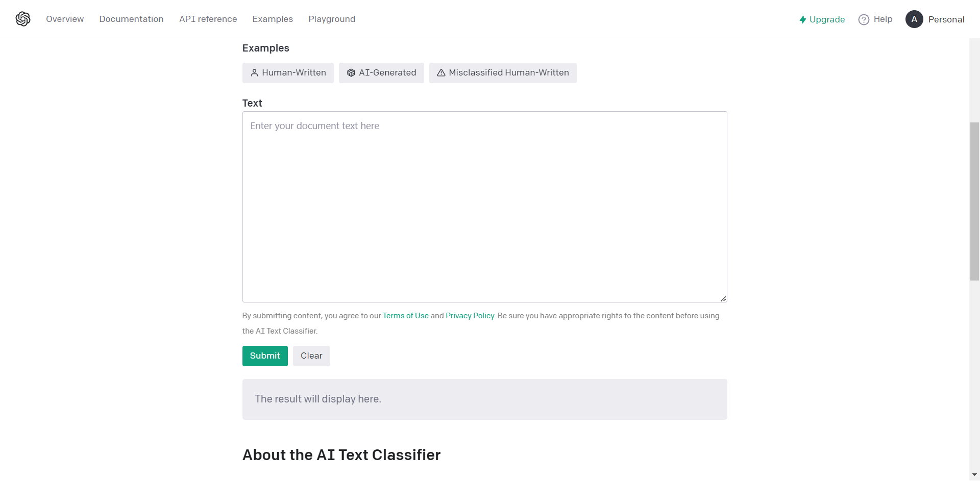Submit the document text
The height and width of the screenshot is (481, 980).
(265, 356)
